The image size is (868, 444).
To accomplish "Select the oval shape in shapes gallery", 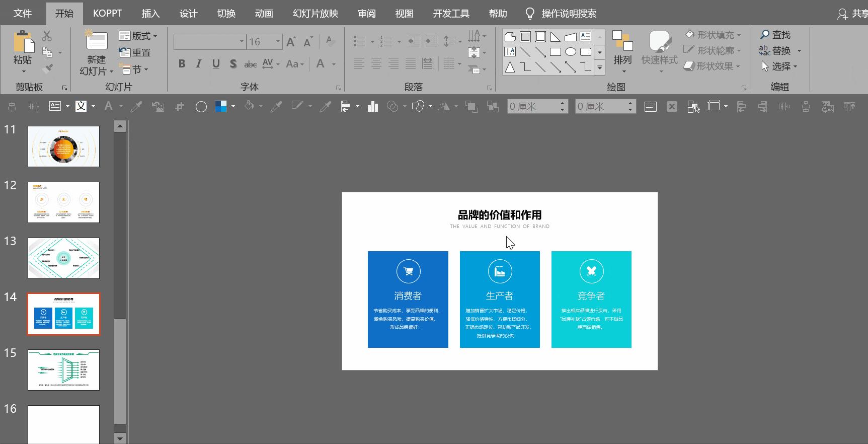I will coord(570,52).
